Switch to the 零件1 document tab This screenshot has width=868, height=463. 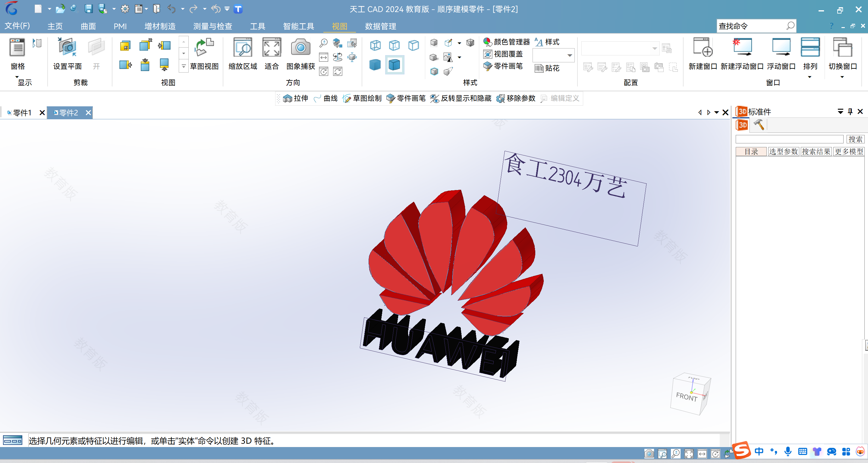[x=22, y=113]
